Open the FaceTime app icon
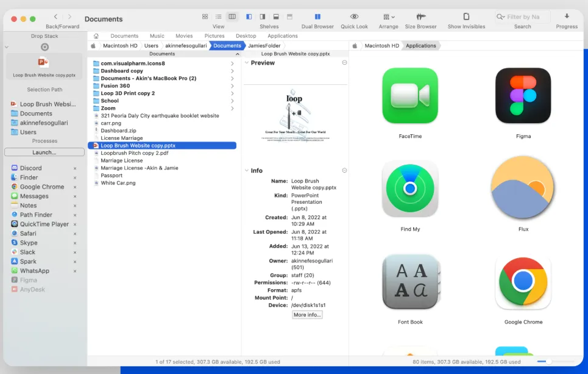The image size is (588, 374). pyautogui.click(x=410, y=96)
